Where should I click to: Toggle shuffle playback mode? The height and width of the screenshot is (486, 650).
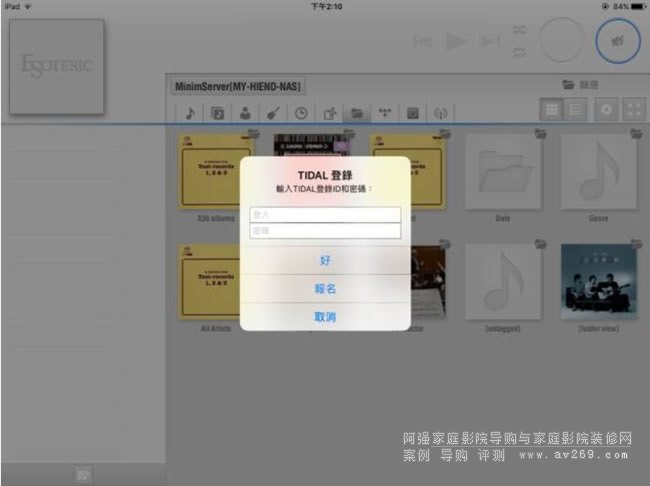point(520,31)
